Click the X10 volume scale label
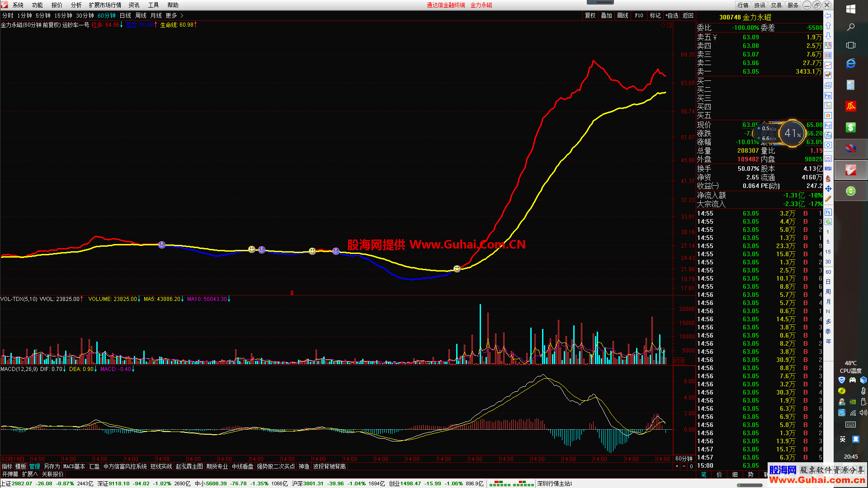This screenshot has width=868, height=488. point(679,361)
